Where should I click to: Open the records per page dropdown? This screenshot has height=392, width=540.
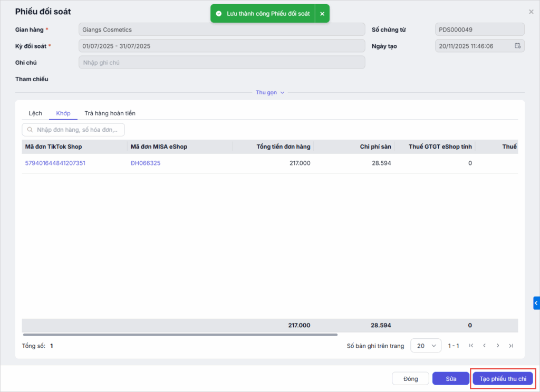point(426,346)
